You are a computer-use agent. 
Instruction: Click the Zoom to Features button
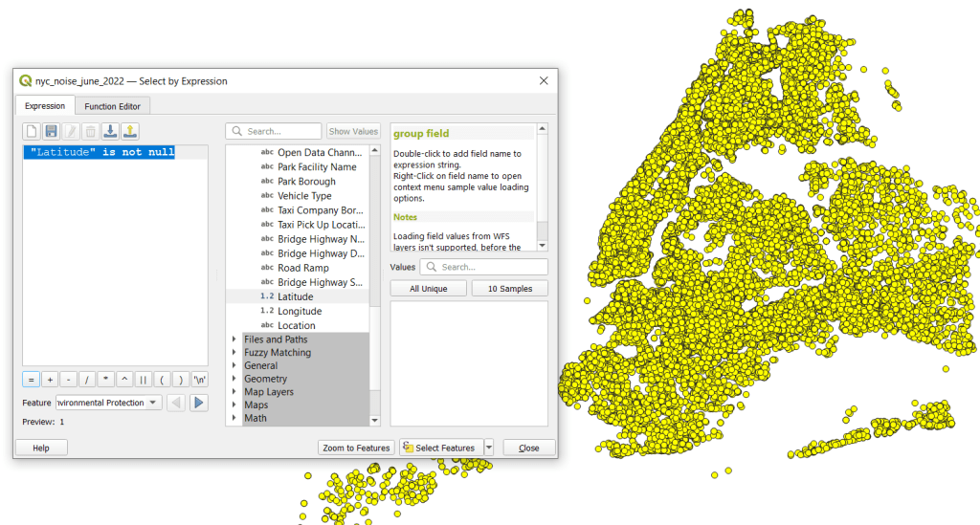356,448
